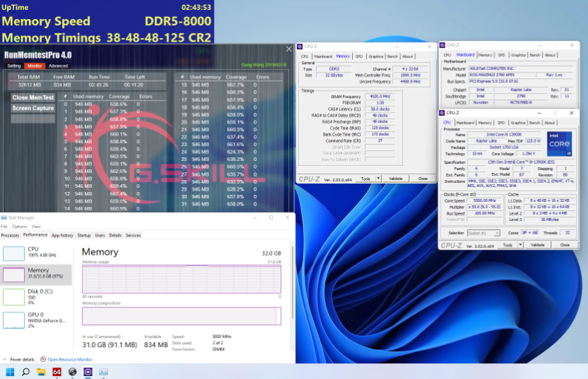This screenshot has height=379, width=588.
Task: Open the Task Manager Options menu
Action: [19, 227]
